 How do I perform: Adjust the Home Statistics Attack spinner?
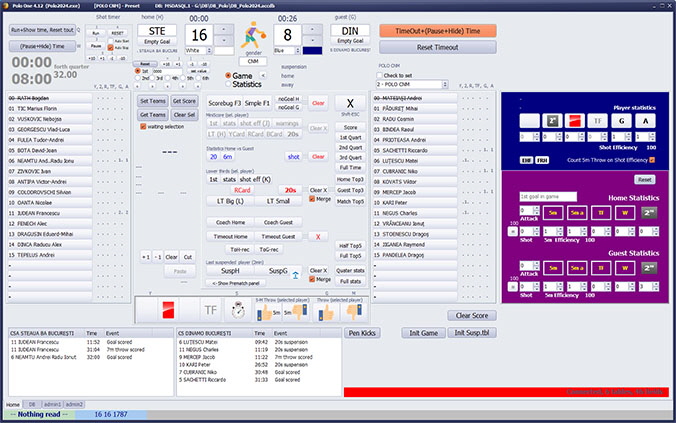536,210
